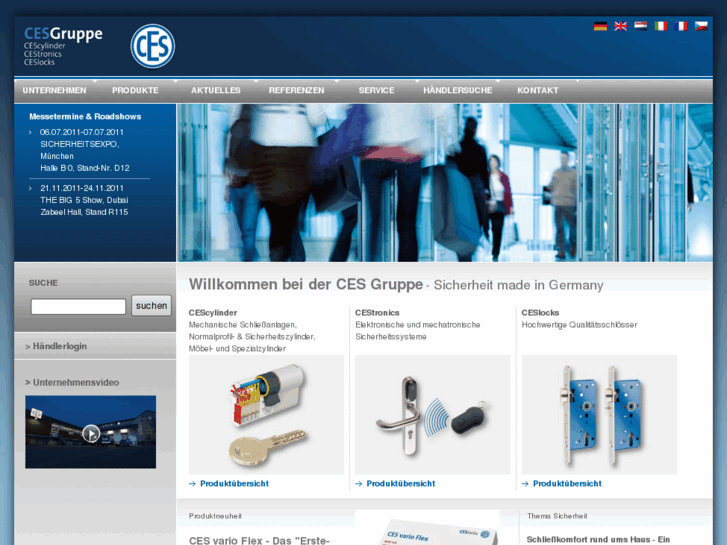Open Produktübersicht under CEScylinder
The width and height of the screenshot is (727, 545).
click(x=234, y=483)
